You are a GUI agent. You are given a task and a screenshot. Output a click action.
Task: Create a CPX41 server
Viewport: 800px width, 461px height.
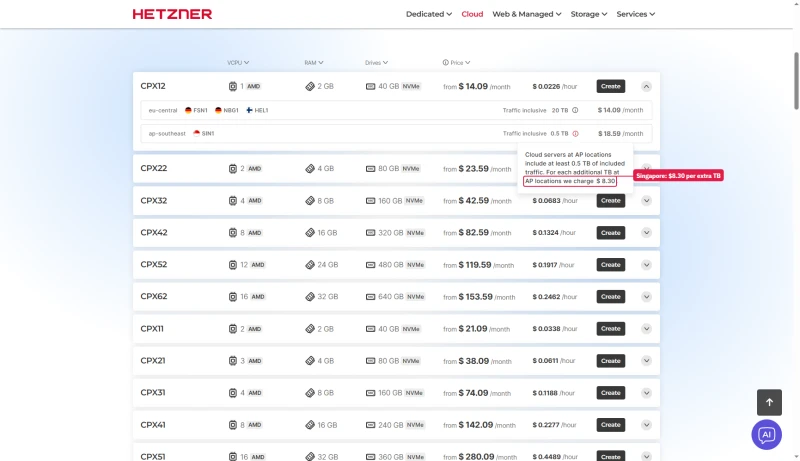click(611, 425)
